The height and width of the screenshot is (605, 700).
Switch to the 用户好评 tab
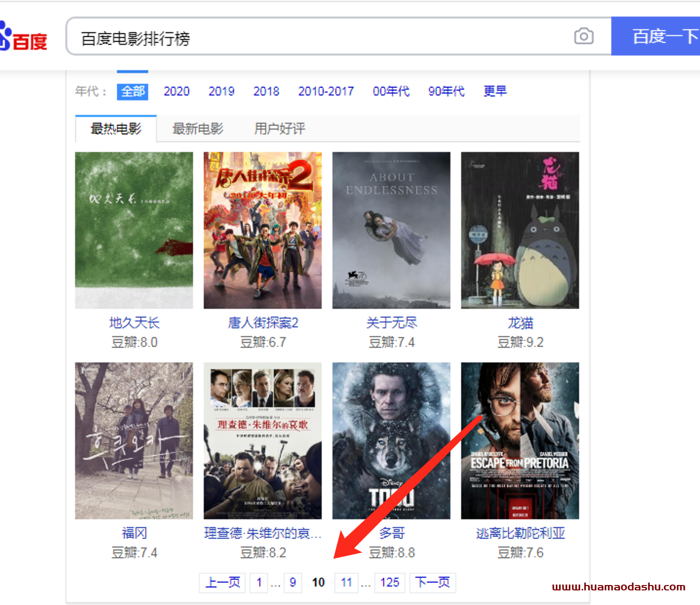(x=280, y=129)
